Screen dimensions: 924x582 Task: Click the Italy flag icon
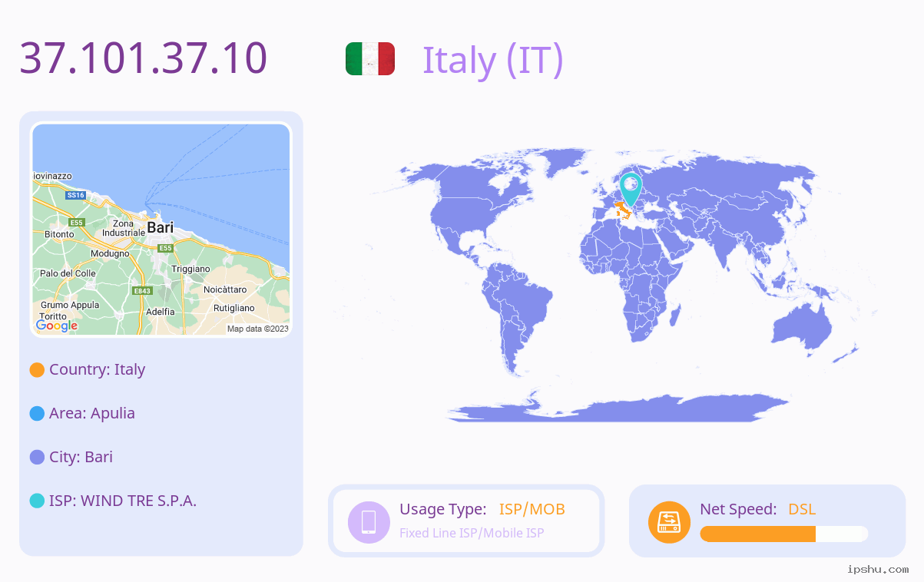(370, 59)
